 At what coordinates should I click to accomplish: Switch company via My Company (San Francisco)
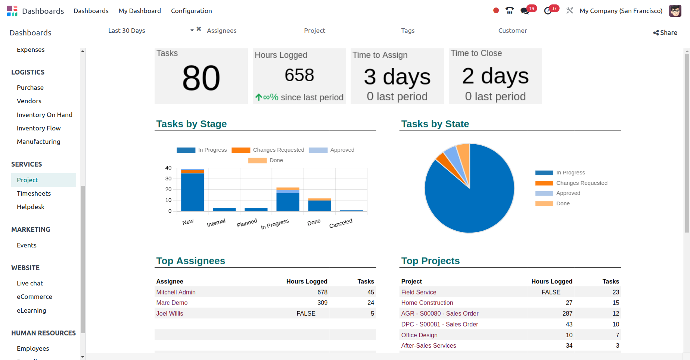pyautogui.click(x=620, y=11)
